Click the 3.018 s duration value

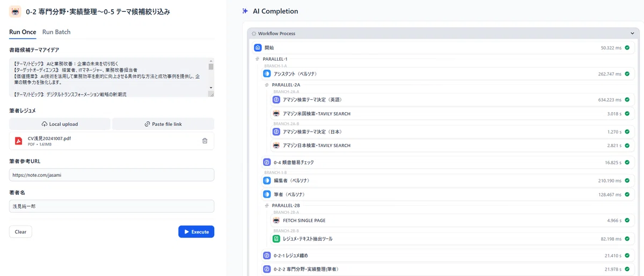tap(614, 114)
